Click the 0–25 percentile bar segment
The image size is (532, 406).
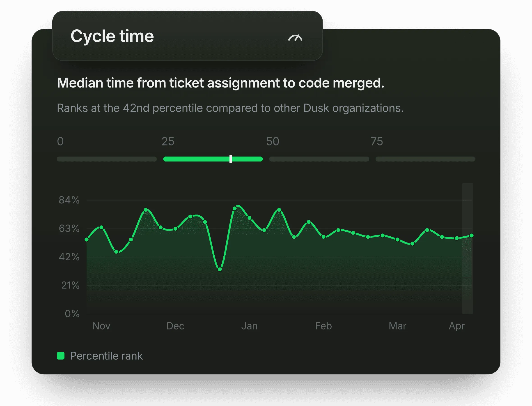107,159
